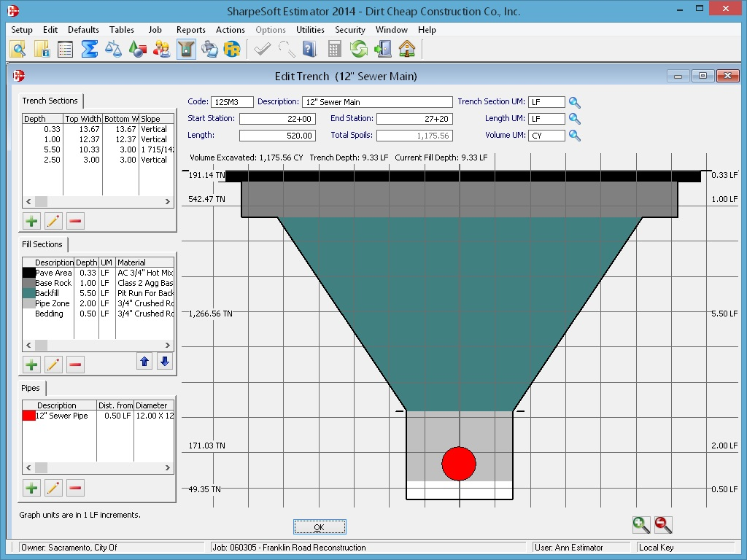The image size is (747, 560).
Task: Open the Reports menu
Action: [x=190, y=30]
